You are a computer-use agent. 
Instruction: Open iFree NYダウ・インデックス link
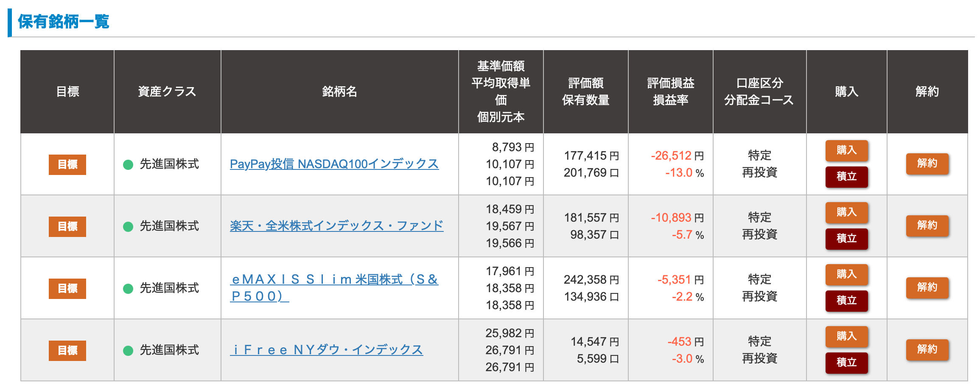pyautogui.click(x=326, y=350)
